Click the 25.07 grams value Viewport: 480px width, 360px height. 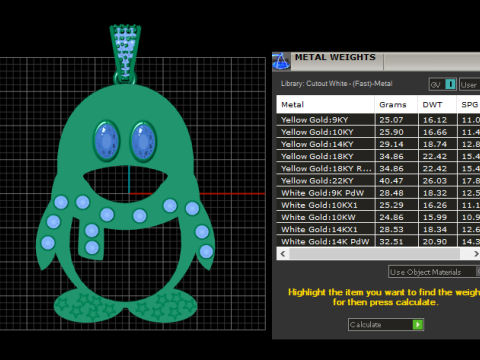click(391, 120)
